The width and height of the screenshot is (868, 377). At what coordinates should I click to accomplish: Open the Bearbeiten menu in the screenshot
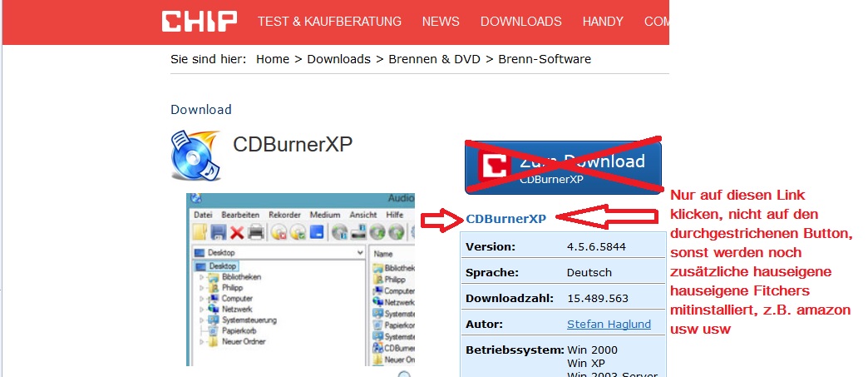coord(241,215)
